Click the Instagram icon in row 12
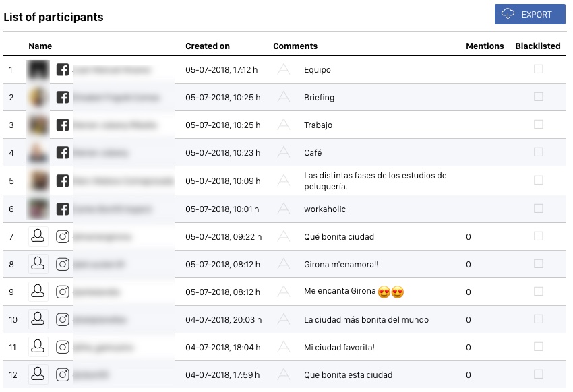Viewport: 573px width, 392px height. click(63, 374)
